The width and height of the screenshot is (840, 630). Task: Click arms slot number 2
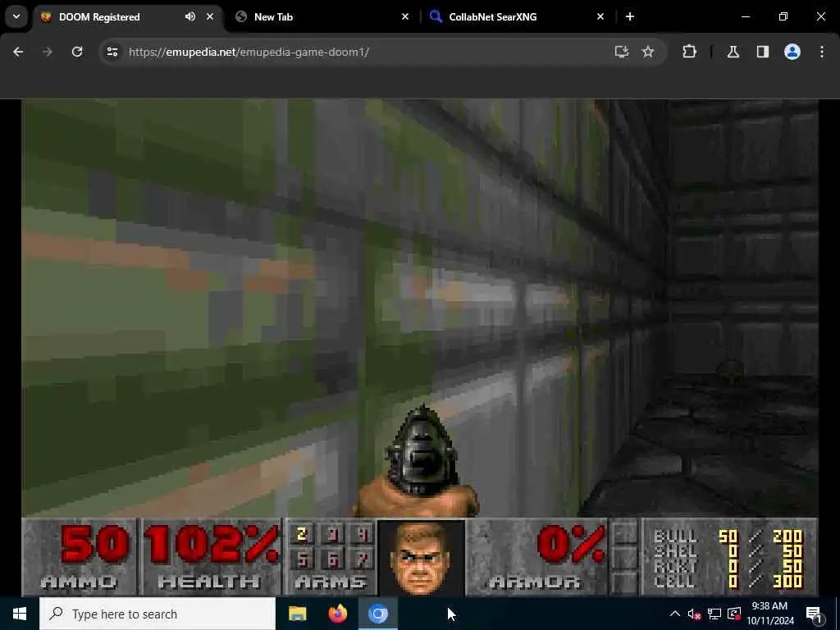click(302, 534)
